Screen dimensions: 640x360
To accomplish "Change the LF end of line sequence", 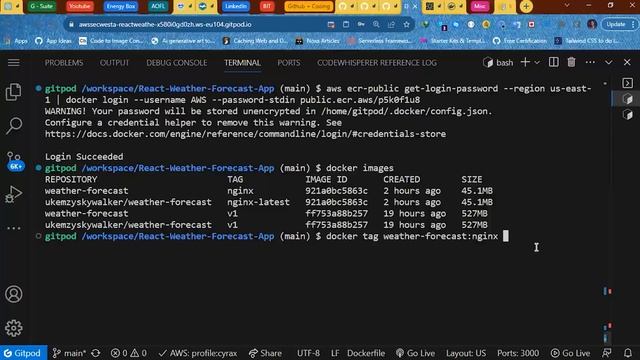I will (x=335, y=353).
